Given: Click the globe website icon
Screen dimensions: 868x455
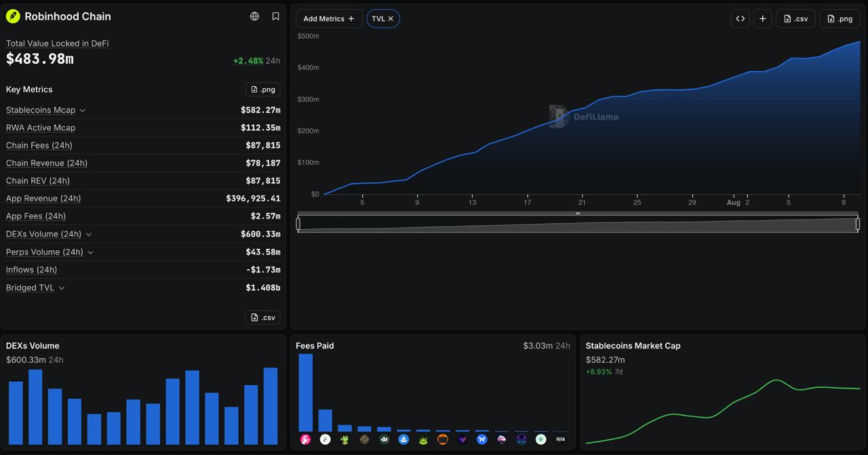Looking at the screenshot, I should point(255,16).
